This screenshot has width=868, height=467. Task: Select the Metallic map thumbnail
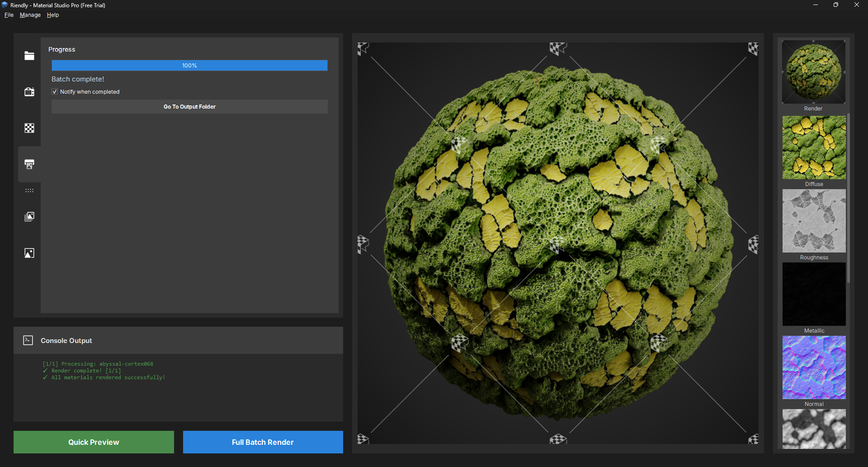point(814,294)
